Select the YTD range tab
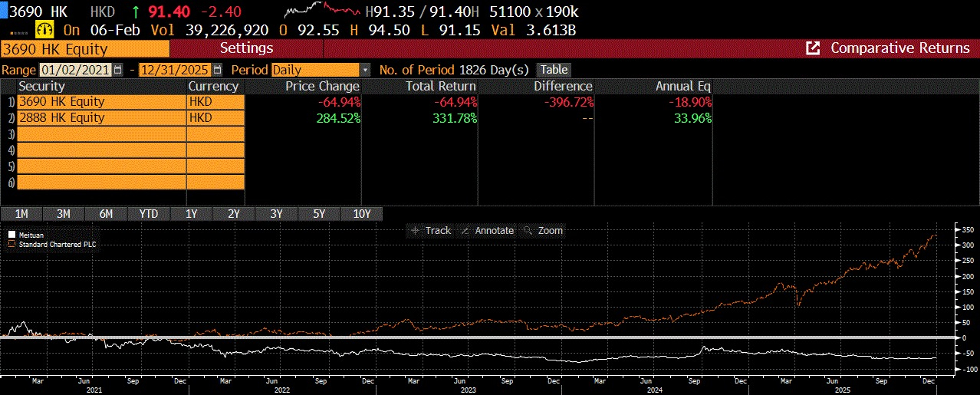The image size is (980, 395). (x=149, y=214)
